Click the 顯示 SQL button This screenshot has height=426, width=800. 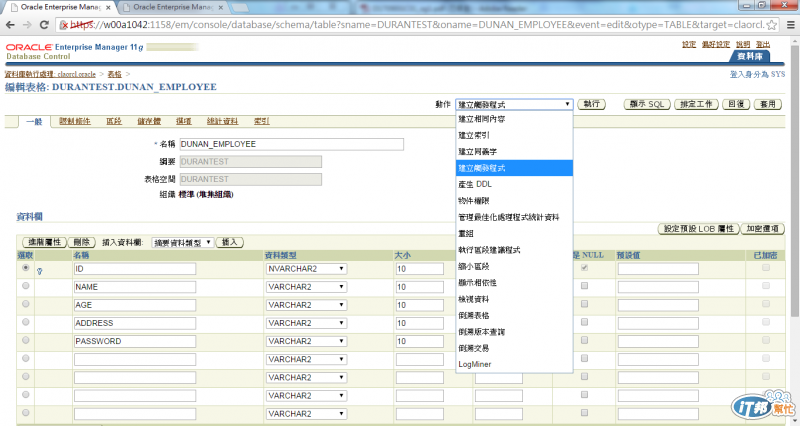pos(647,104)
